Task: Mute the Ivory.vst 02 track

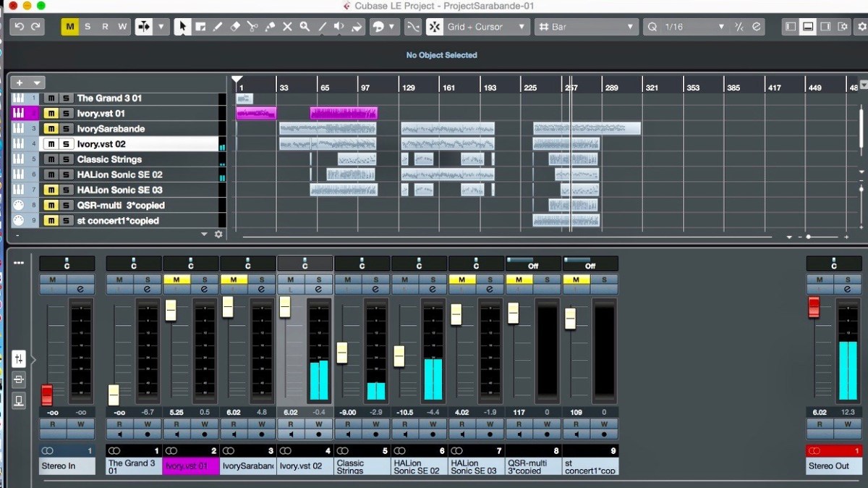Action: click(x=51, y=143)
